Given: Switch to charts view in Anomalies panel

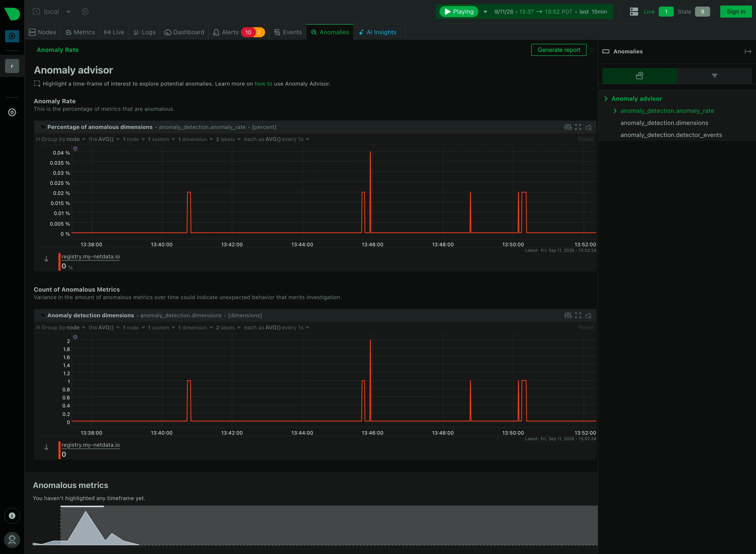Looking at the screenshot, I should point(640,76).
